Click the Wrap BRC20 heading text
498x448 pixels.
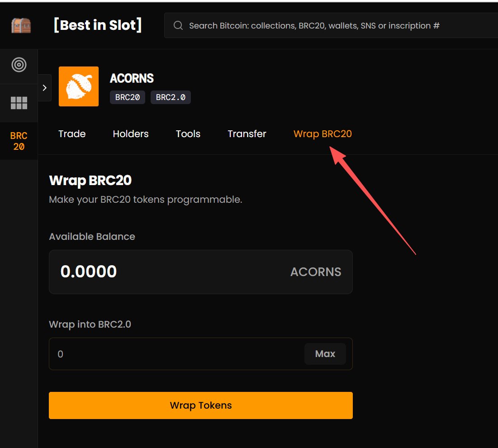point(90,181)
